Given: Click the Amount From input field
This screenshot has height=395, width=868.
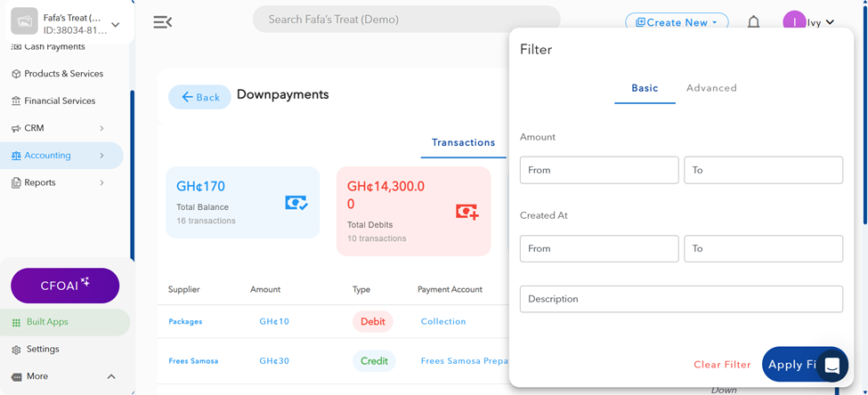Looking at the screenshot, I should coord(599,170).
